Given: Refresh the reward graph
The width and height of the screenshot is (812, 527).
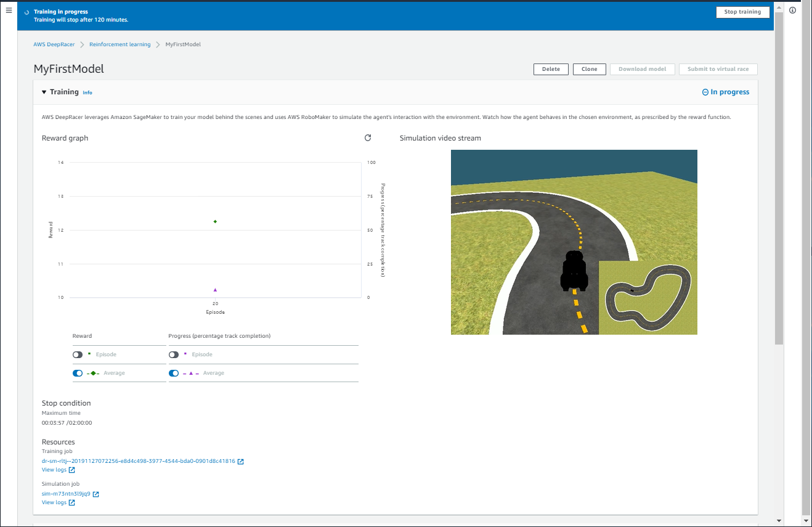Looking at the screenshot, I should coord(368,138).
